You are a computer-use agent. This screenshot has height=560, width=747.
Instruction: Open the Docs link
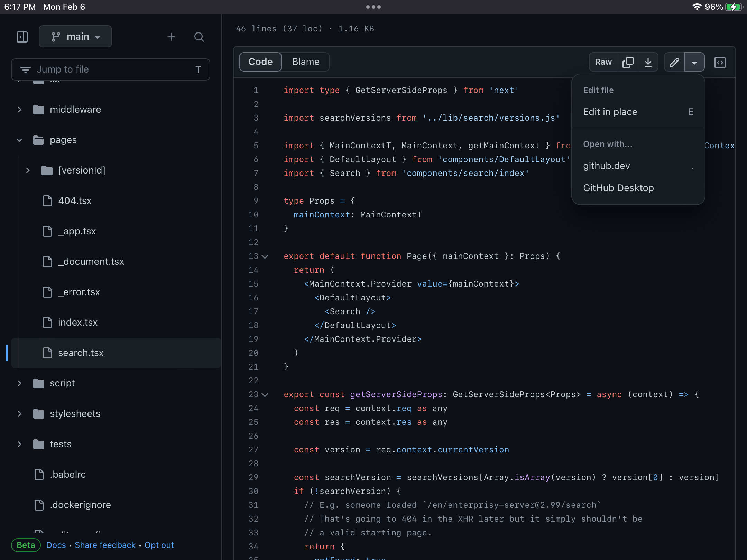coord(56,545)
